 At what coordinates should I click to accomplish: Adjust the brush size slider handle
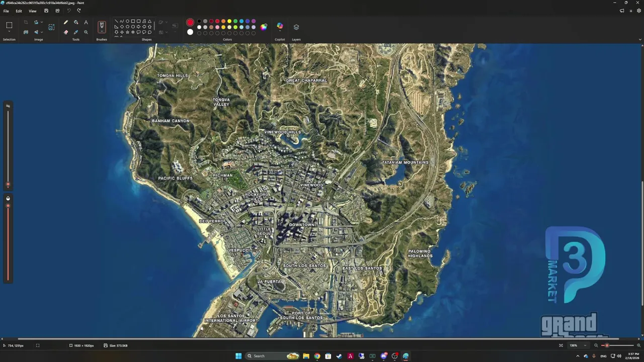pyautogui.click(x=8, y=184)
